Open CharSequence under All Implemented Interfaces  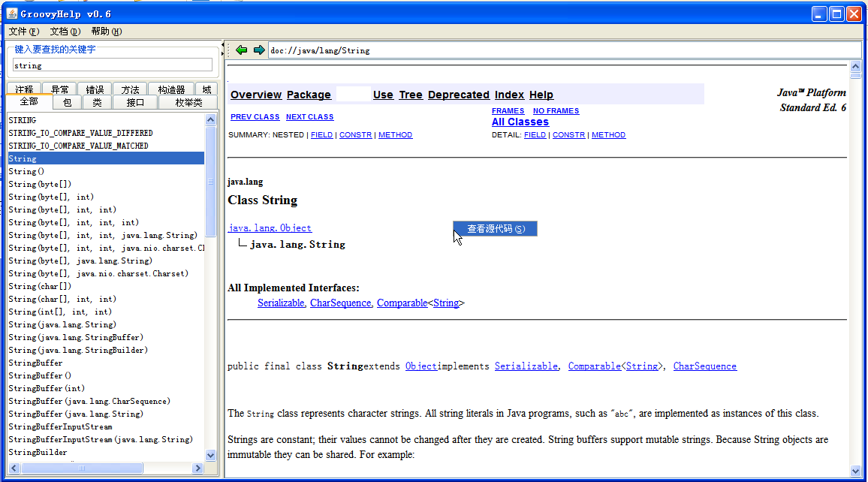pos(340,303)
